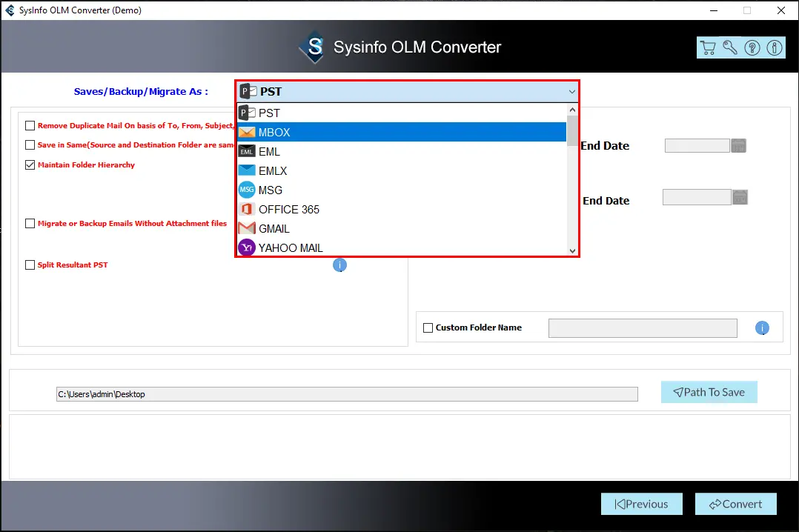Open the upper End Date calendar icon
The image size is (799, 532).
click(x=738, y=146)
